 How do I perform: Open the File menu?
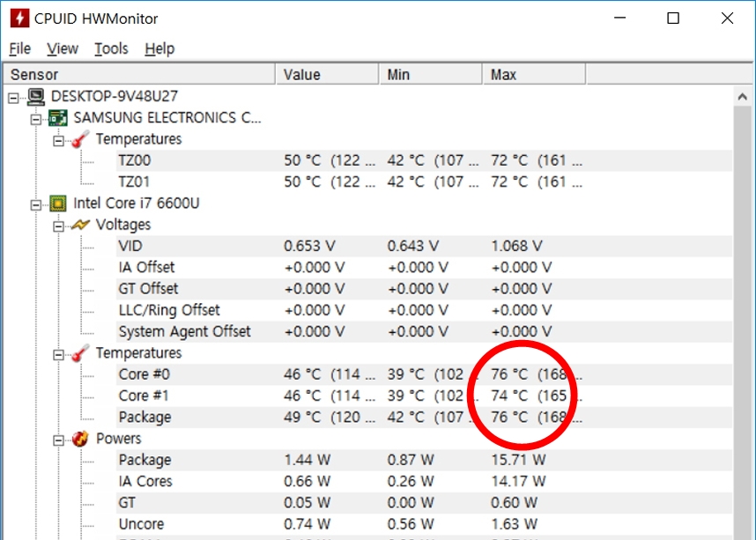click(19, 48)
